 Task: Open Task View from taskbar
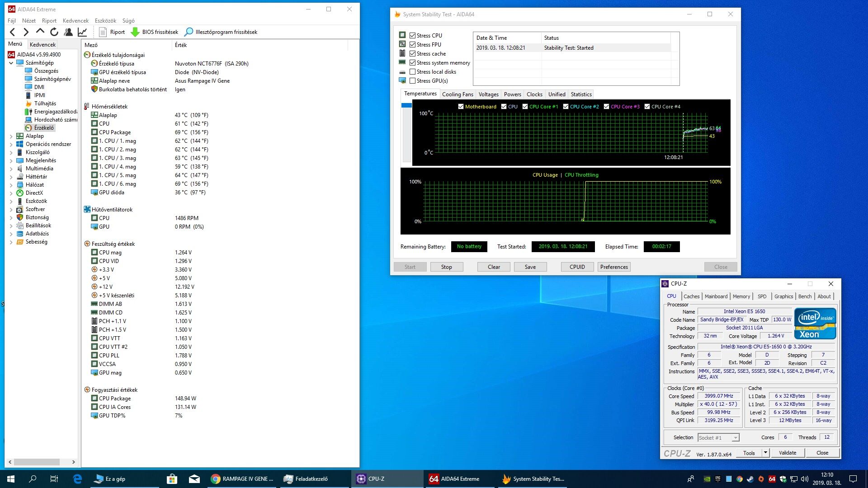coord(54,479)
